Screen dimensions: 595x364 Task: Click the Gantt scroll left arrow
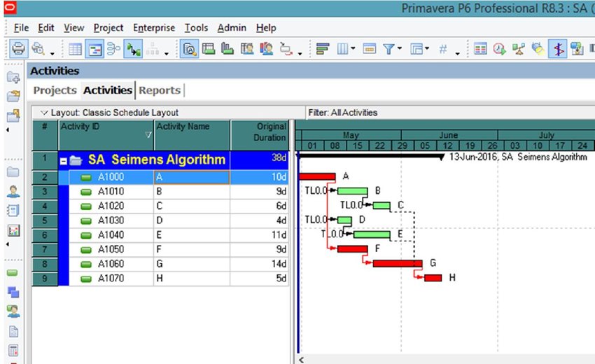(301, 359)
